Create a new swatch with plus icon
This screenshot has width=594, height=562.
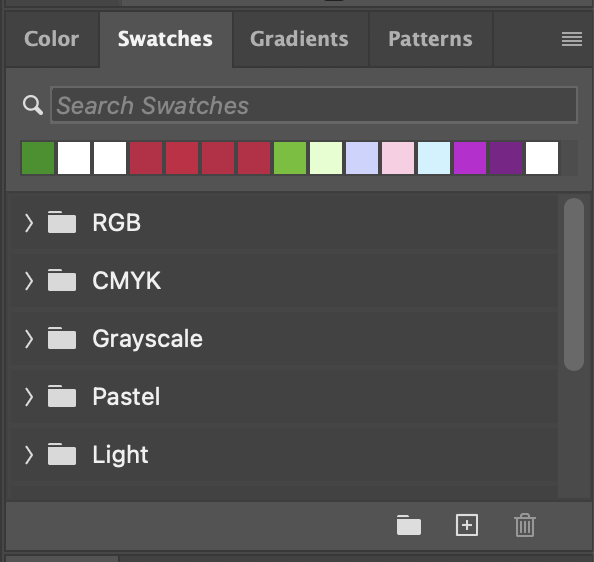tap(467, 525)
